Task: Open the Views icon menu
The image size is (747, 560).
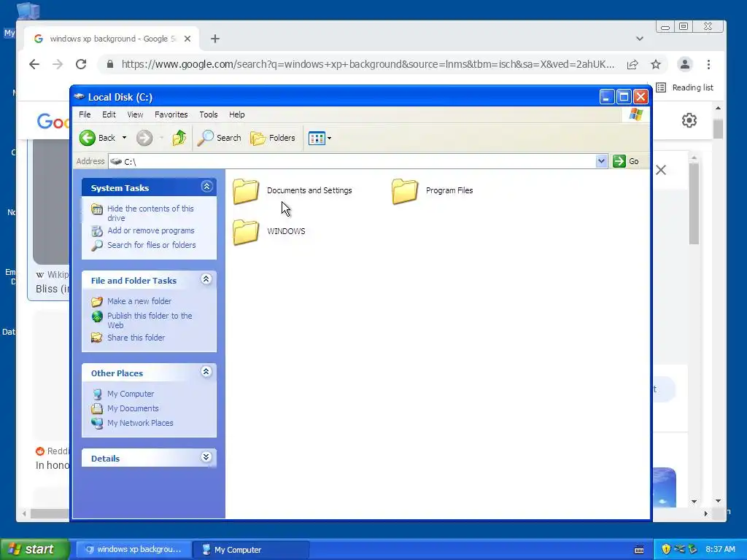Action: [317, 138]
